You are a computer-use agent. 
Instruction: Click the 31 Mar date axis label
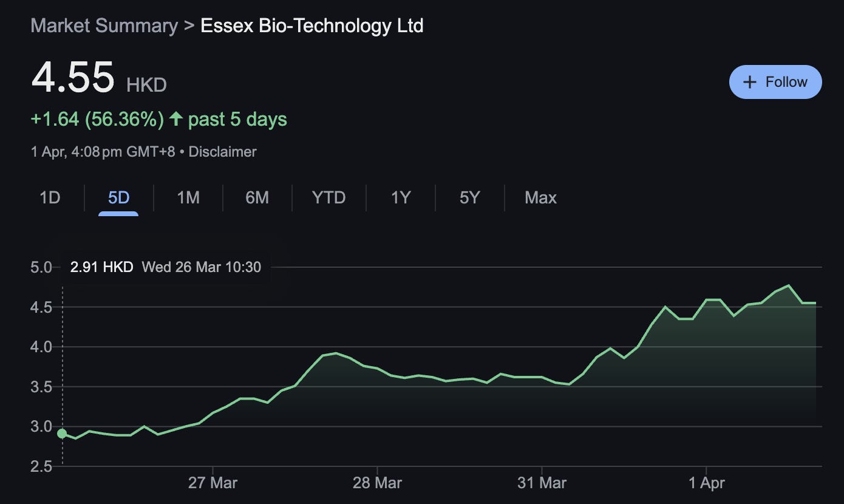[542, 483]
